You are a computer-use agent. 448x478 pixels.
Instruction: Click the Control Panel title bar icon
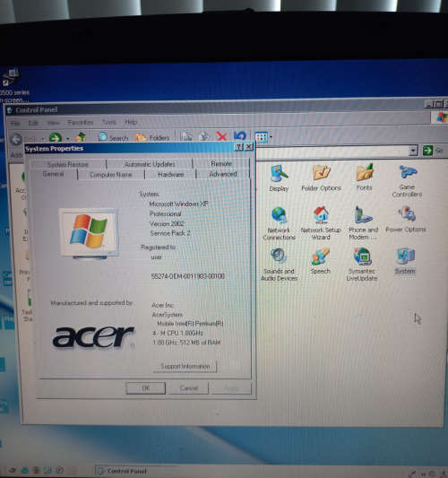[x=10, y=110]
